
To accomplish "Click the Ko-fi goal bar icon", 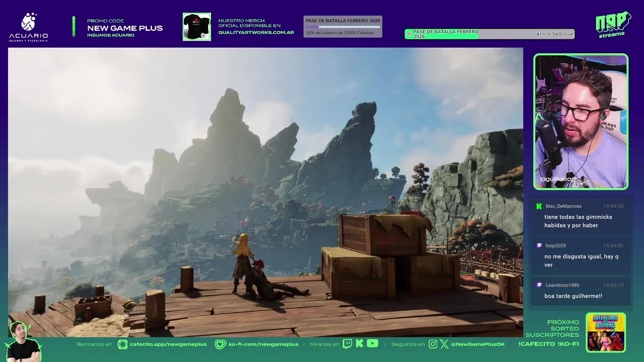I will click(409, 34).
